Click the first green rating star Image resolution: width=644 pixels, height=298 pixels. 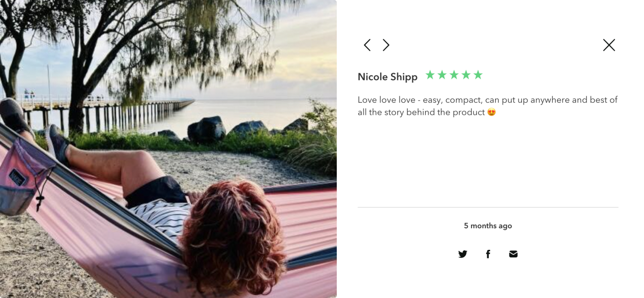click(430, 75)
